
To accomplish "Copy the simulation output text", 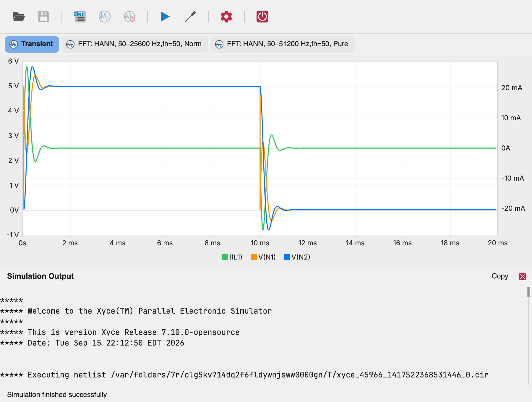I will (x=500, y=276).
